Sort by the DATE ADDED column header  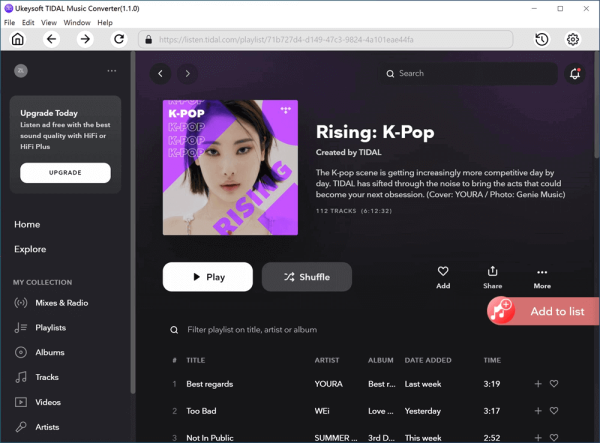point(428,360)
